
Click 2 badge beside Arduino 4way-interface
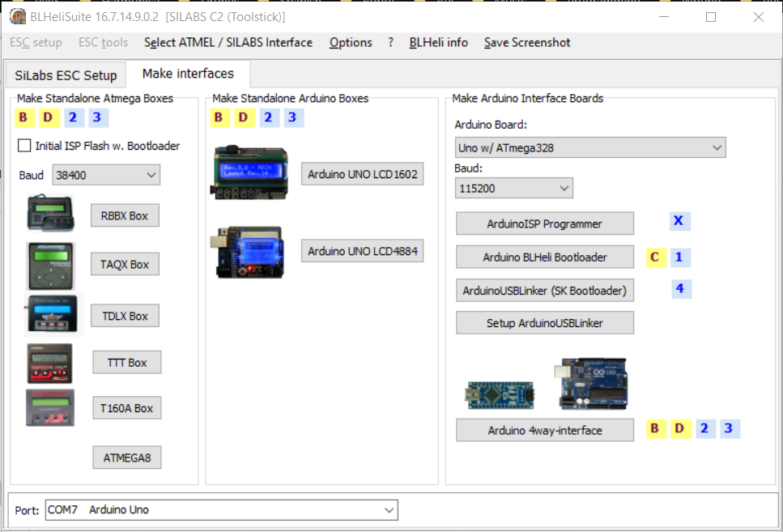coord(705,428)
